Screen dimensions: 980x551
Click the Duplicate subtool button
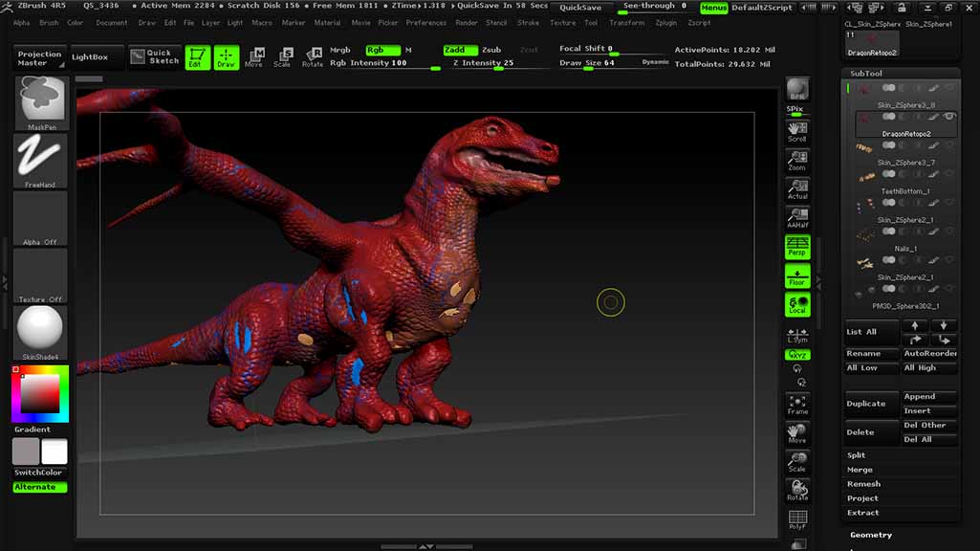coord(872,404)
